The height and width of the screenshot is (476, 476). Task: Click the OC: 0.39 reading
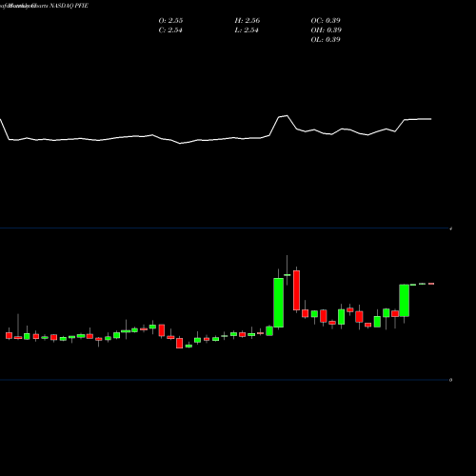326,20
